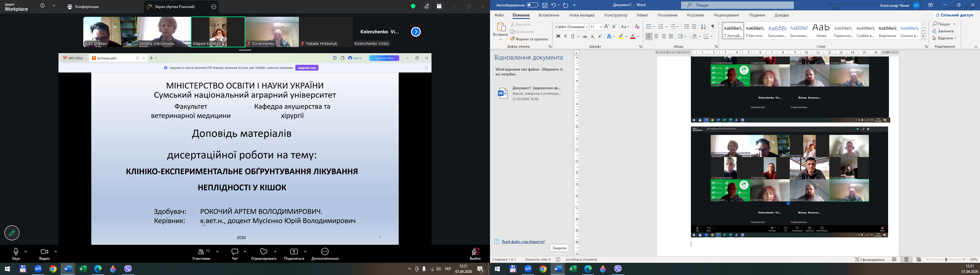Switch to the Вставлення ribbon tab

(x=548, y=16)
